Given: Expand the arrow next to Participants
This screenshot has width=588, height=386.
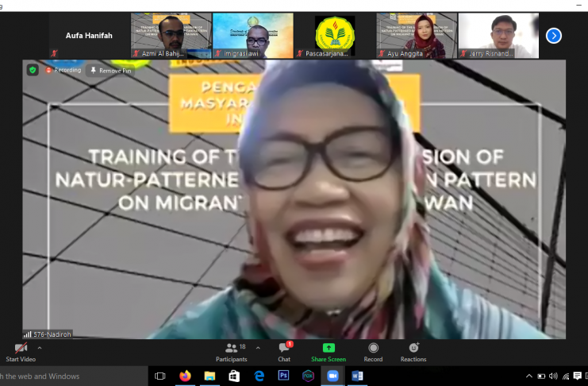Looking at the screenshot, I should [x=258, y=348].
